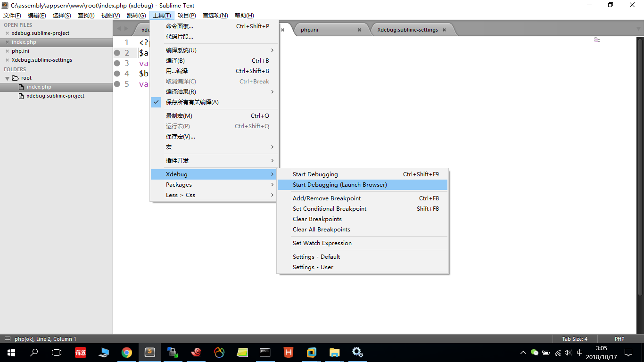The width and height of the screenshot is (644, 362).
Task: Open Task View on taskbar
Action: 57,352
